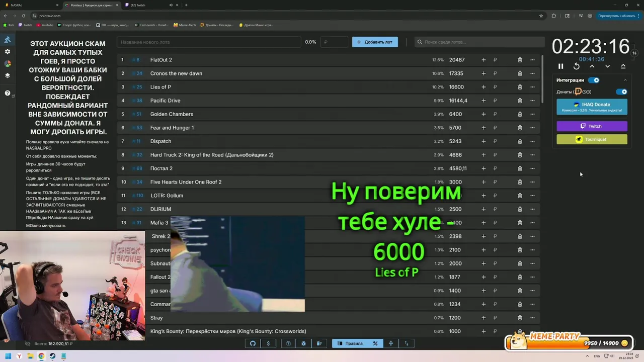Open the help question icon in left sidebar

point(8,93)
